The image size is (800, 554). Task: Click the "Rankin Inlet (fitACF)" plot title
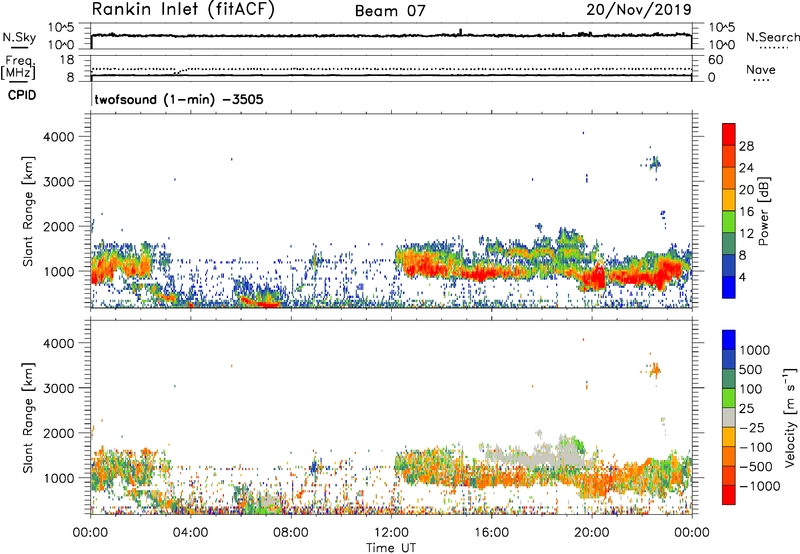pos(183,9)
